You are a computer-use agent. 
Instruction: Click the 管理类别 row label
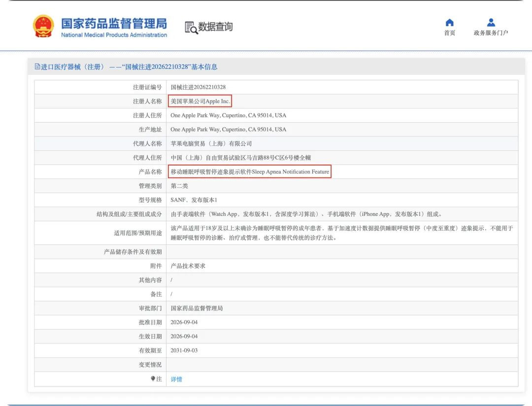150,186
